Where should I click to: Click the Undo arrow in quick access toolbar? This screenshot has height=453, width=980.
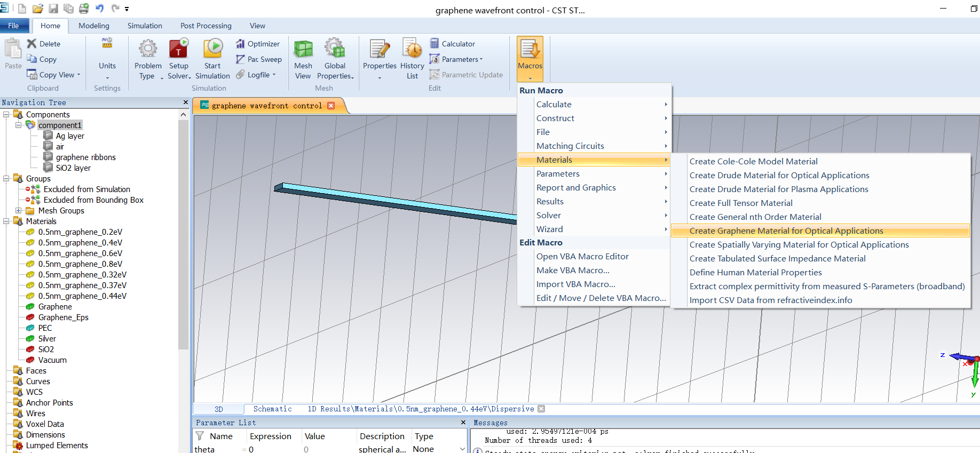pyautogui.click(x=99, y=9)
